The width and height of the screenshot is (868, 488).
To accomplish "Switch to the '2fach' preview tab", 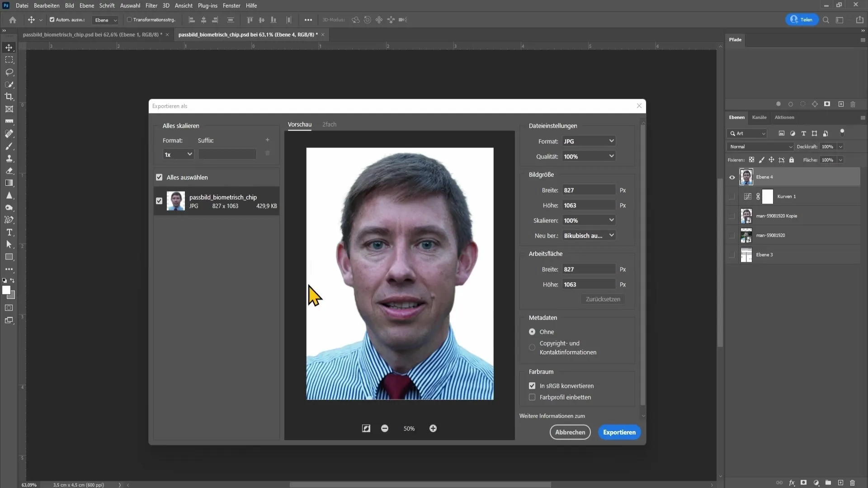I will click(x=330, y=124).
